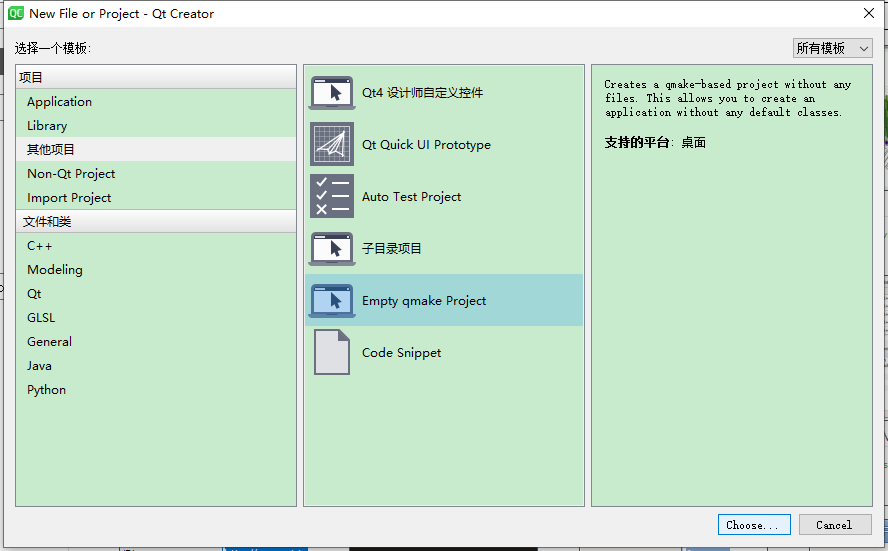888x551 pixels.
Task: Click the Qt4 designer custom widget icon
Action: coord(332,92)
